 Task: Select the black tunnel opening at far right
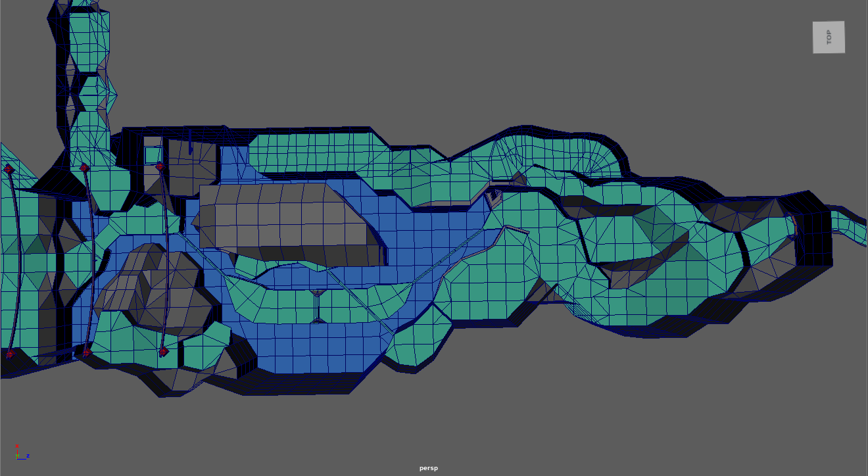(x=814, y=230)
